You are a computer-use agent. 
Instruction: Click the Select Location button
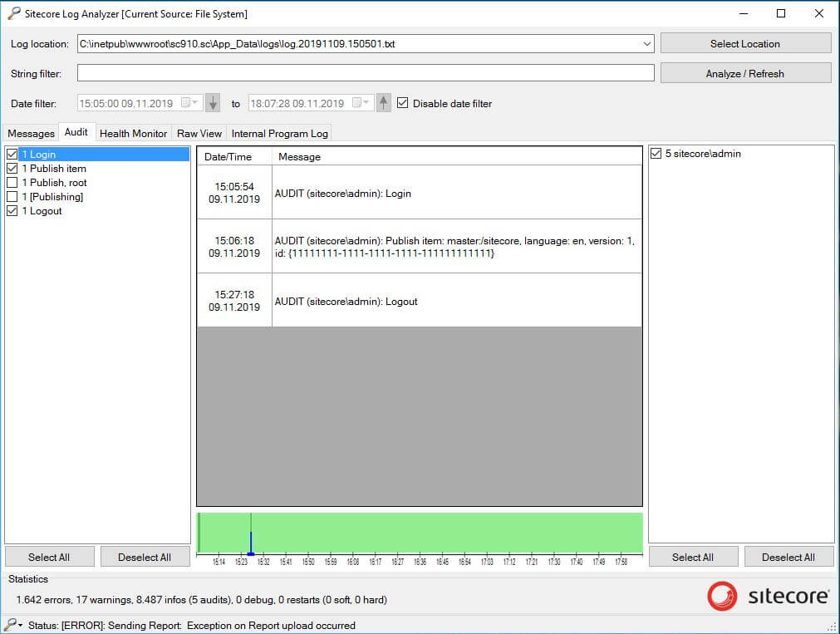pyautogui.click(x=745, y=43)
